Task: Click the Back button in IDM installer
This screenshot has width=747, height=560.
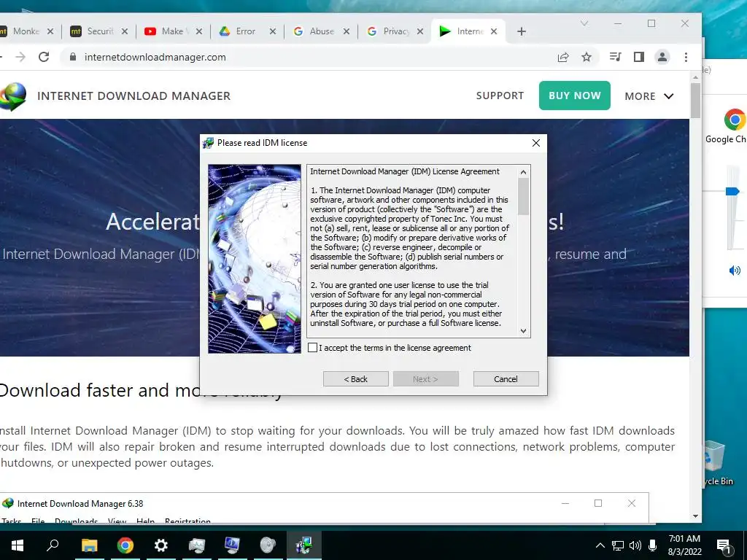Action: 356,379
